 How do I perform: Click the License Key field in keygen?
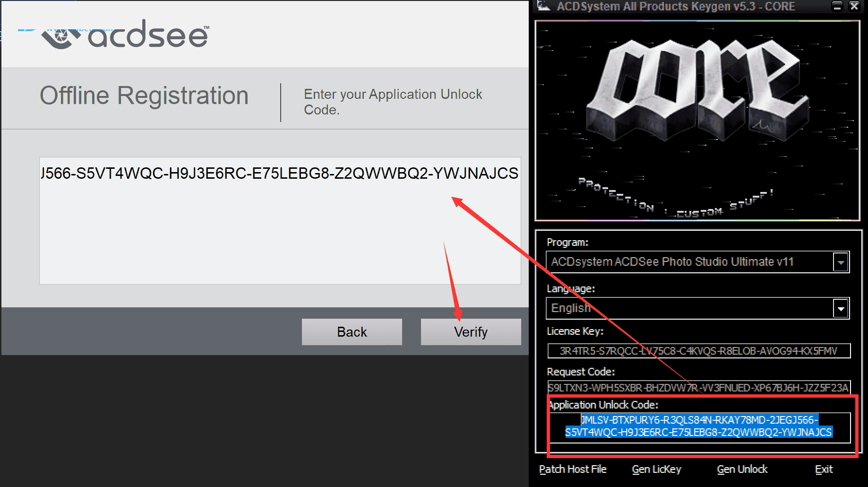(x=699, y=351)
